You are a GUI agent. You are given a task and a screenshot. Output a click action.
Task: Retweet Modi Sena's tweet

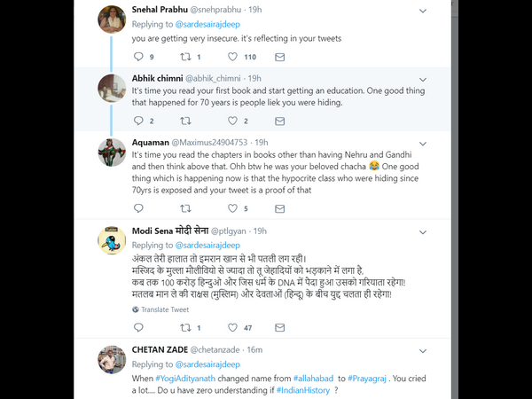[x=185, y=327]
